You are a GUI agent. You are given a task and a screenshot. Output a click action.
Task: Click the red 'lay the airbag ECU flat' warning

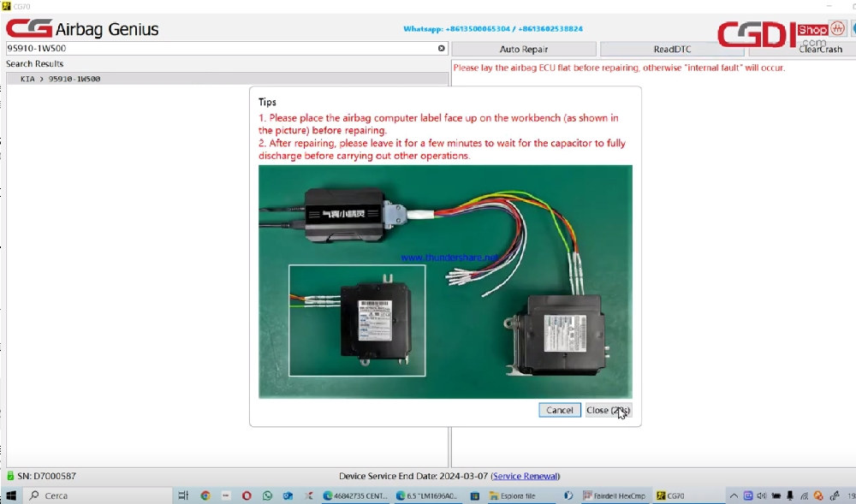pyautogui.click(x=619, y=68)
